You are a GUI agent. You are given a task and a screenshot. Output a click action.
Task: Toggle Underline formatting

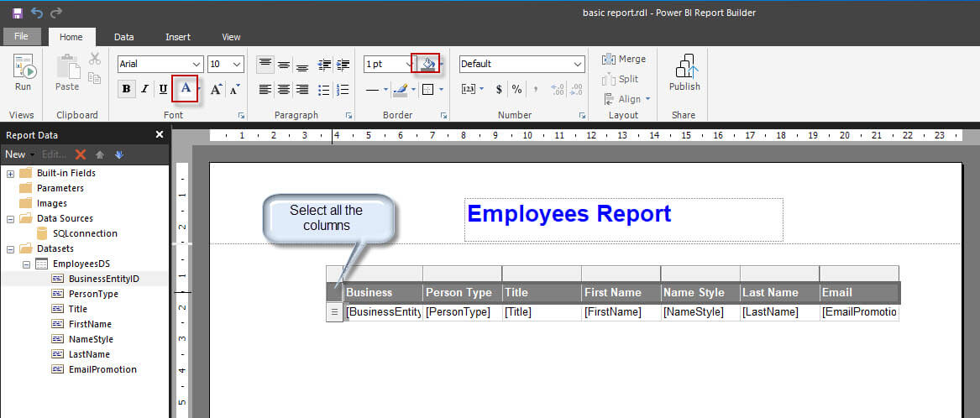coord(163,89)
